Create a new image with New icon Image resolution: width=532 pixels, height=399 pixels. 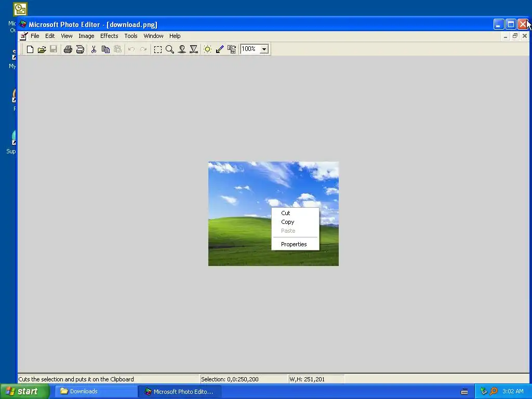pos(30,49)
